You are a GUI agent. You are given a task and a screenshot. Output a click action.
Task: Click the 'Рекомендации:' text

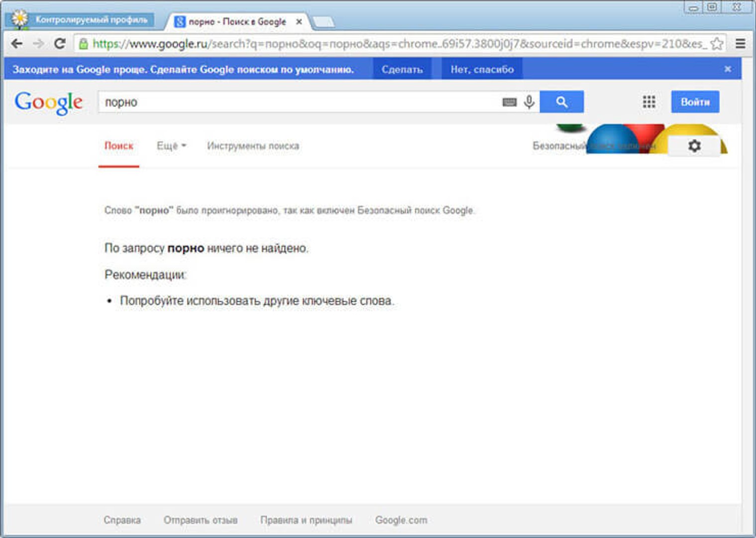point(145,274)
